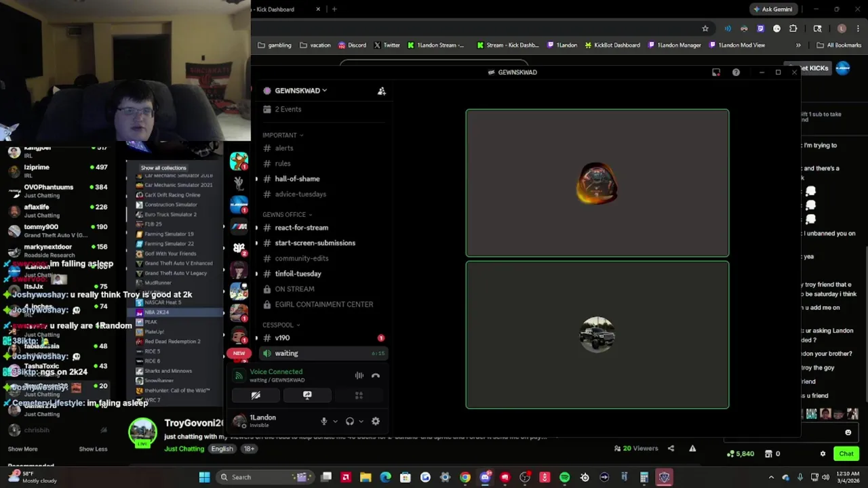Open KickBot Dashboard bookmark
The image size is (868, 488).
tap(612, 45)
